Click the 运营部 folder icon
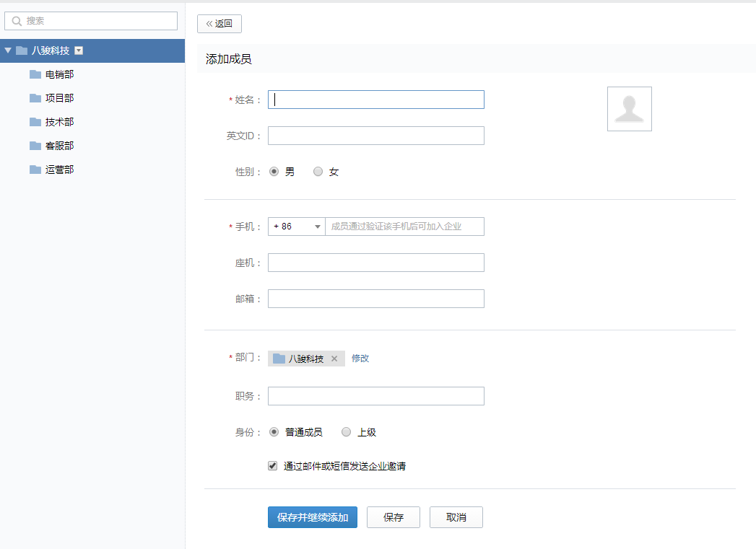 (35, 170)
